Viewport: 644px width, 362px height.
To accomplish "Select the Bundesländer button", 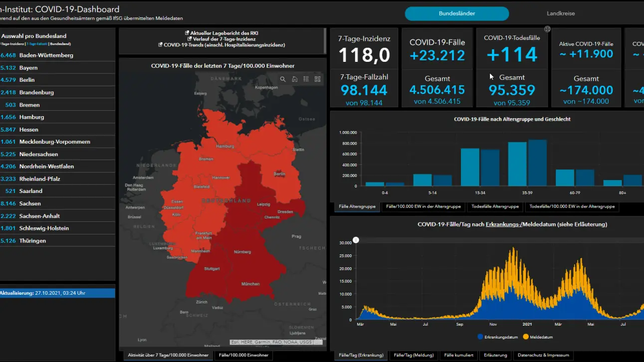I will coord(456,13).
